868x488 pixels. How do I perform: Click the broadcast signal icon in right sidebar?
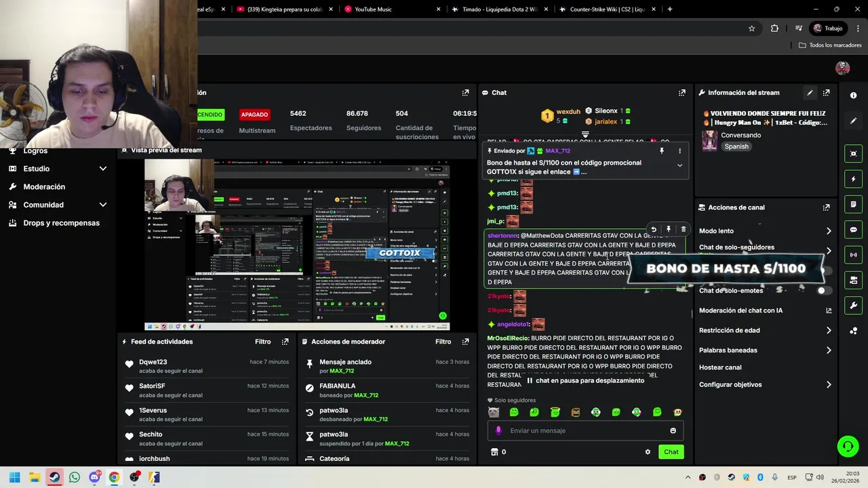tap(853, 255)
